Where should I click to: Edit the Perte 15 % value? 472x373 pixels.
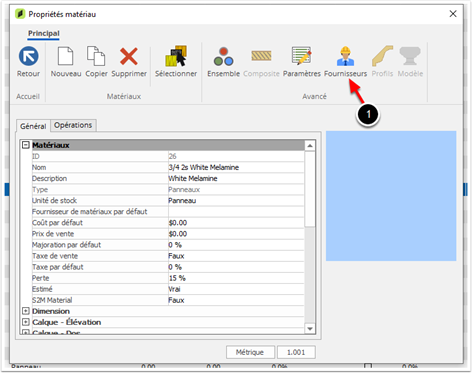click(236, 278)
